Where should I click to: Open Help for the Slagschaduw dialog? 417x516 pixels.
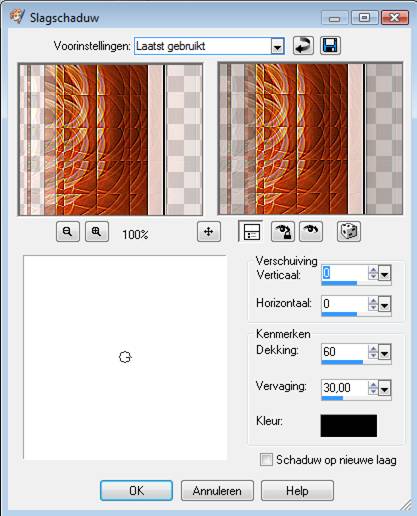coord(297,491)
